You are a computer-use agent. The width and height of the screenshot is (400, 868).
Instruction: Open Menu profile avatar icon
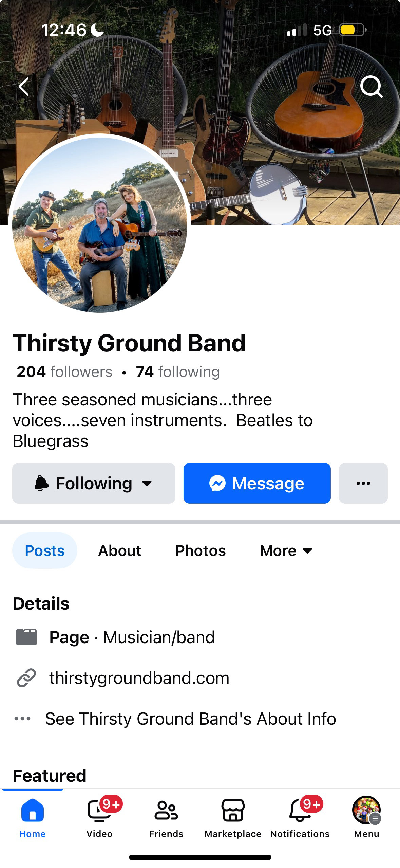(x=366, y=810)
